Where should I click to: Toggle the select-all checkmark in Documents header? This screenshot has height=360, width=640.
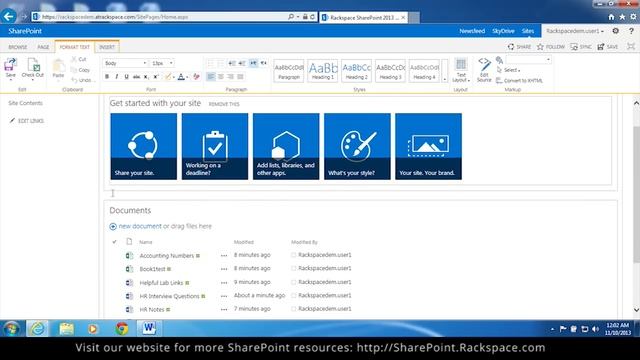click(115, 242)
